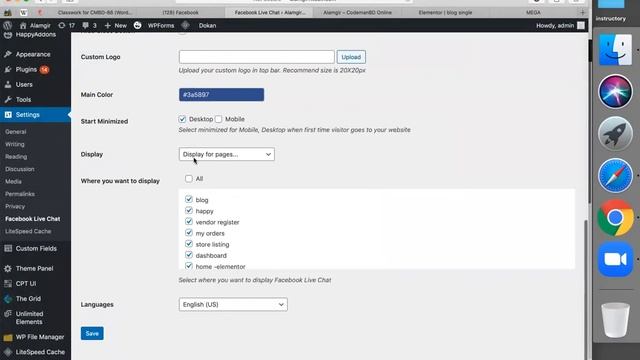
Task: Check Mobile start minimized checkbox
Action: tap(218, 119)
